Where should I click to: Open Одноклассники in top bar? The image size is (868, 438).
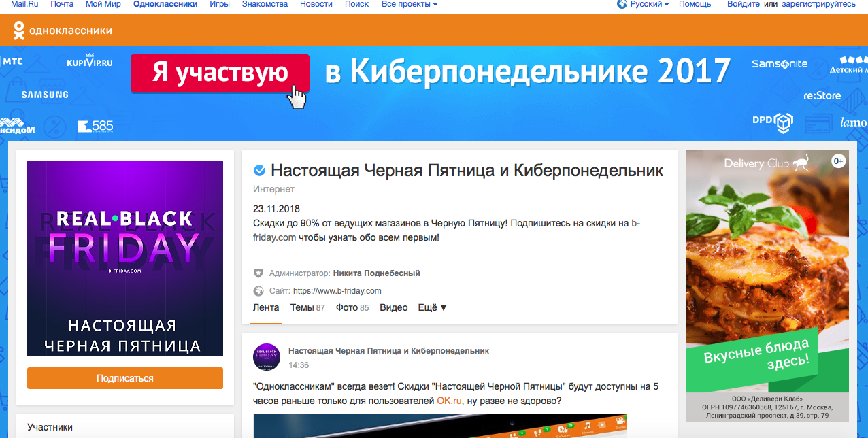165,4
